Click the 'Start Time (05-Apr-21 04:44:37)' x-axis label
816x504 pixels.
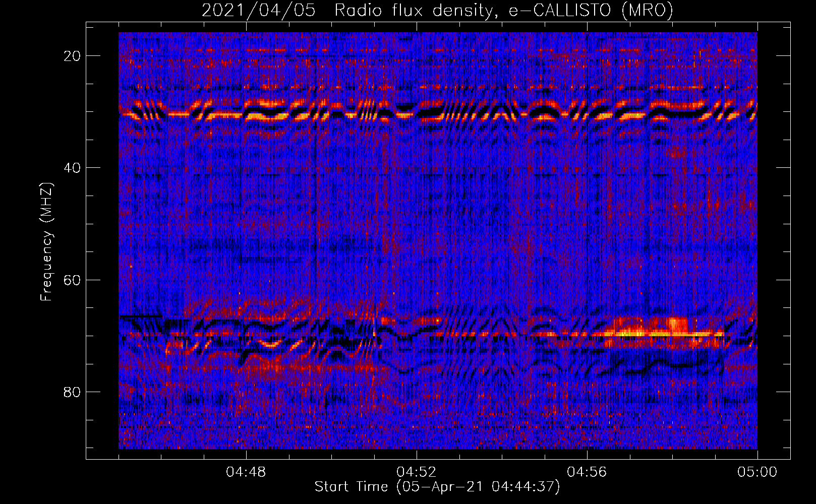(x=437, y=487)
